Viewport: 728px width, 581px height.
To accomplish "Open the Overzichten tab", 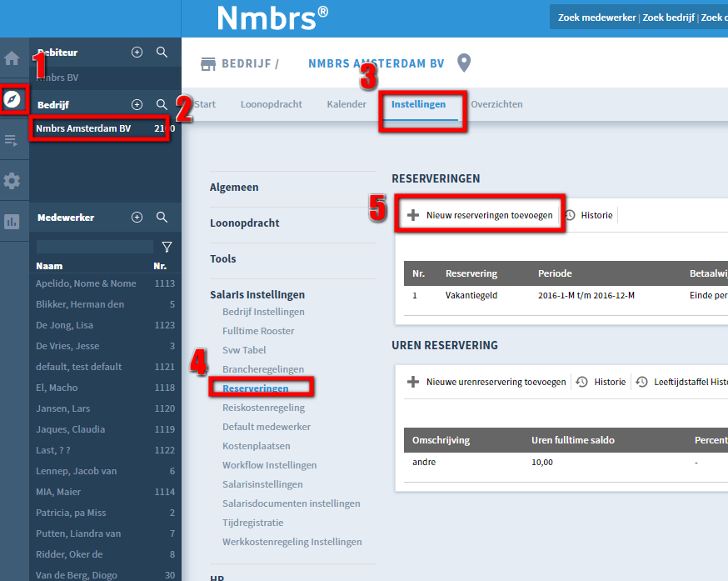I will pyautogui.click(x=496, y=104).
